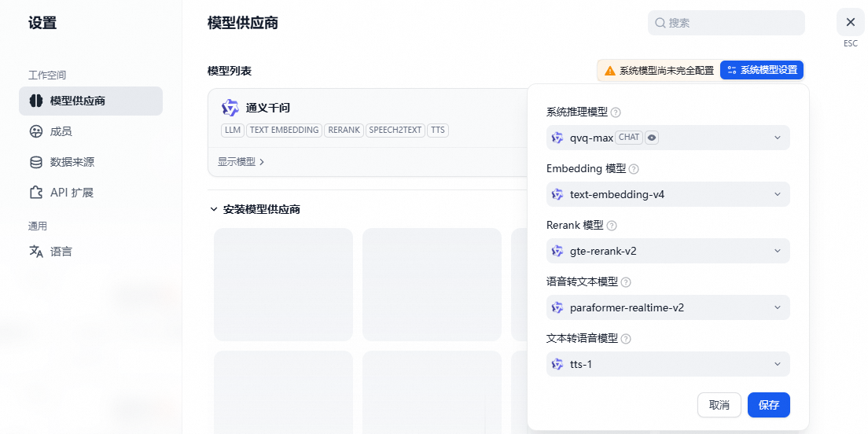Click the 通用 section label
868x434 pixels.
click(x=38, y=226)
